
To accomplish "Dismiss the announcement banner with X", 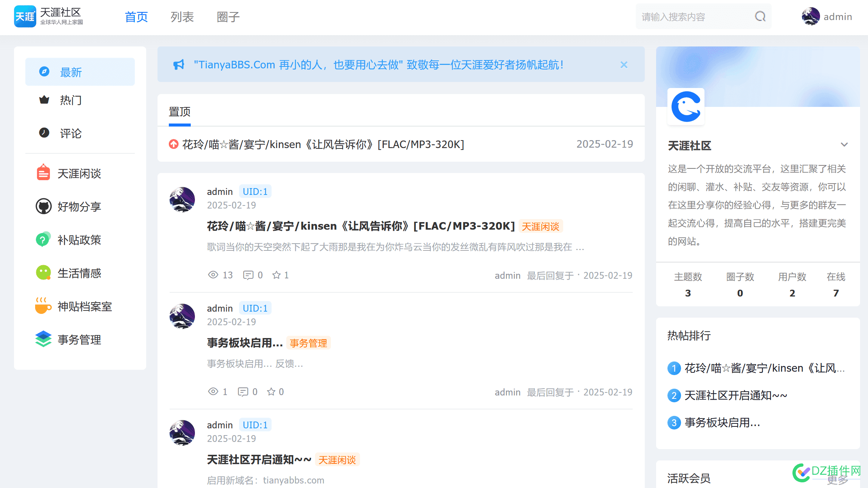I will pyautogui.click(x=624, y=65).
